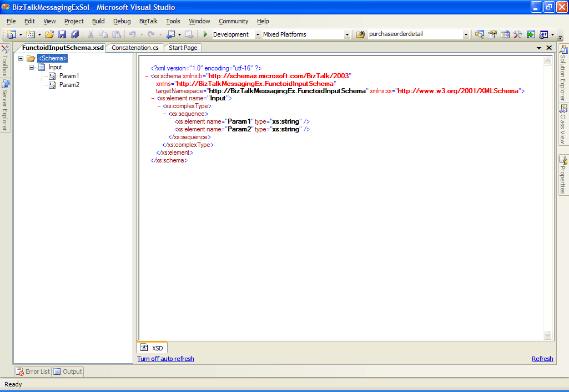This screenshot has width=569, height=392.
Task: Click the Navigate Backward icon
Action: click(x=170, y=34)
